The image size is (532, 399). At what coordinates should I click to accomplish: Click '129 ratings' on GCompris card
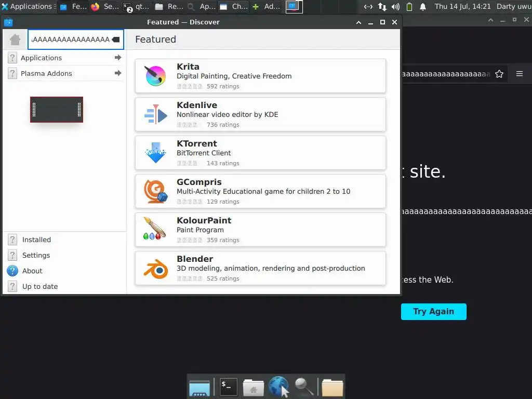pos(223,202)
